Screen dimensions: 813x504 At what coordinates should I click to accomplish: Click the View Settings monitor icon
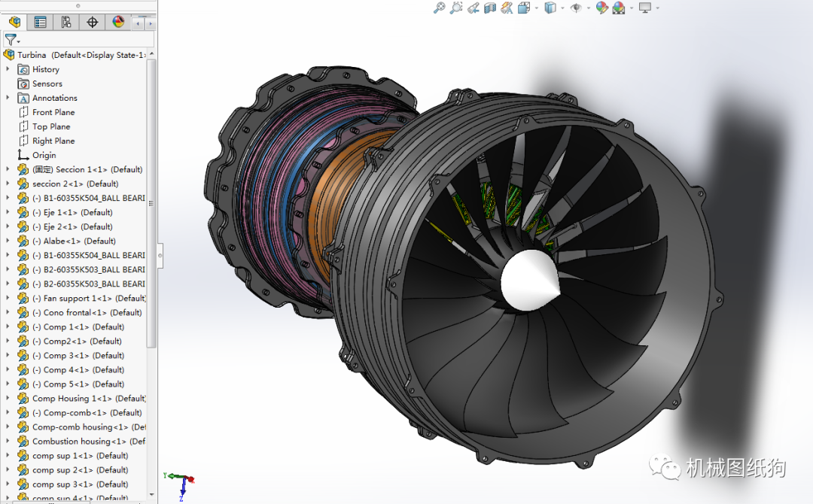pos(645,8)
